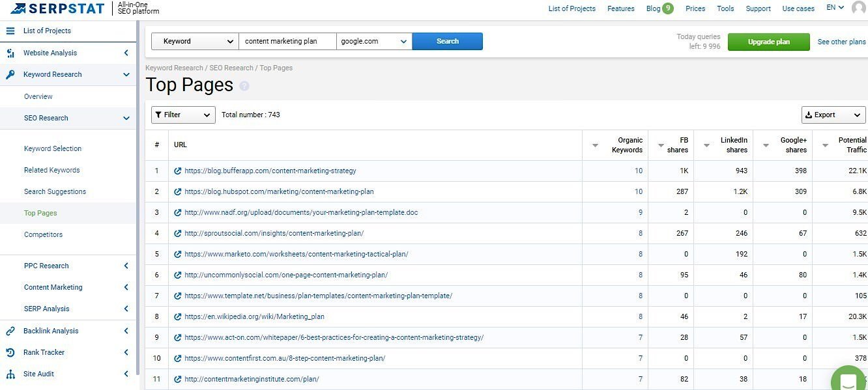Image resolution: width=868 pixels, height=390 pixels.
Task: Open the external link icon for sproutsocial.com row
Action: (178, 233)
